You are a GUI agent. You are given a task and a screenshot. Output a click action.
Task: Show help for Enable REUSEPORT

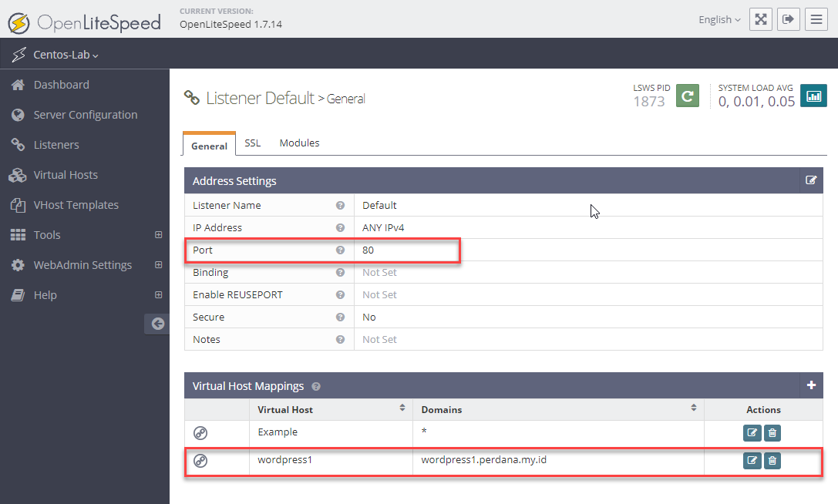tap(340, 295)
